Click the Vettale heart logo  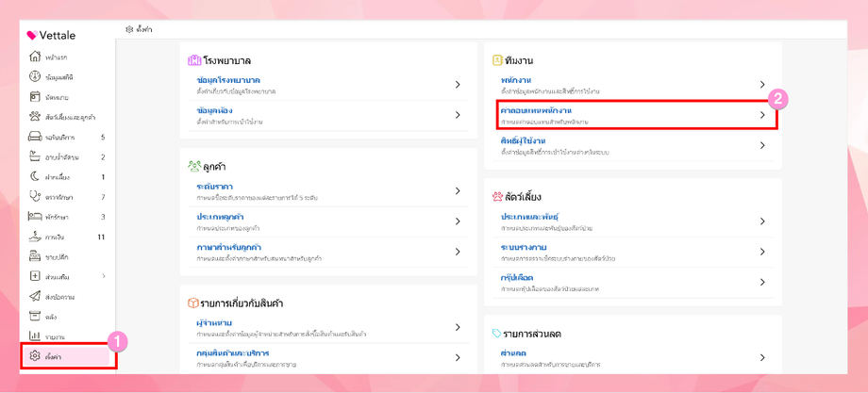31,36
